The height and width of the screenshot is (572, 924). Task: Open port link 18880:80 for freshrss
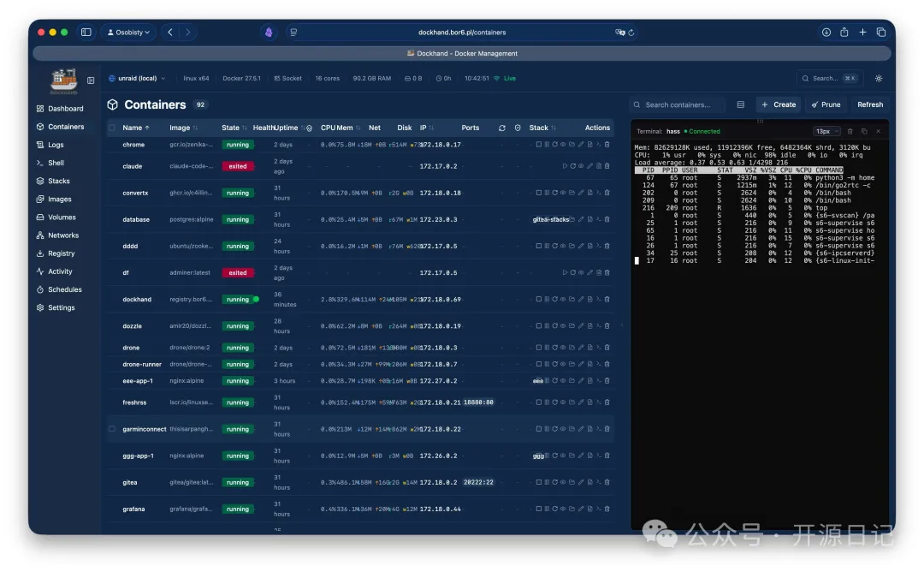click(x=478, y=402)
